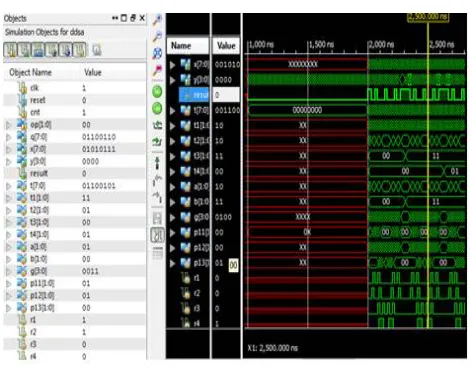This screenshot has height=382, width=474.
Task: Close the Objects panel
Action: tap(142, 18)
